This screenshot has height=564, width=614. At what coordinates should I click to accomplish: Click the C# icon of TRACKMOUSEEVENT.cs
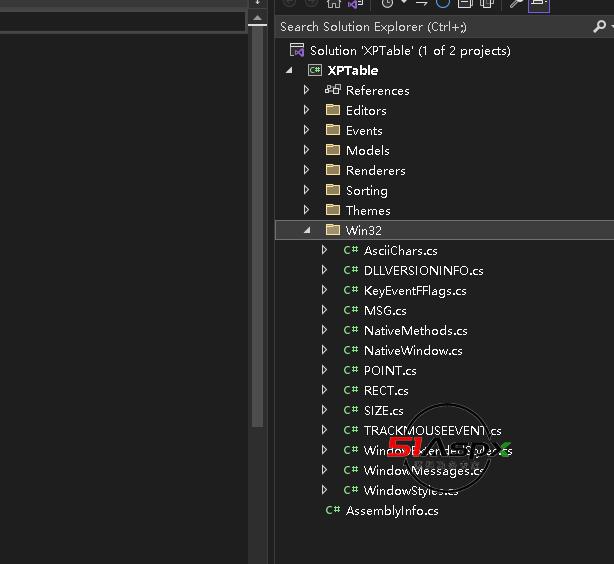click(351, 430)
